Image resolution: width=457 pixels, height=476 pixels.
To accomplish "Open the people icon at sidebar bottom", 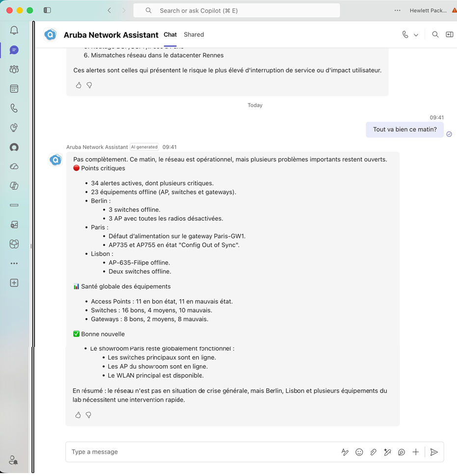I will [13, 460].
